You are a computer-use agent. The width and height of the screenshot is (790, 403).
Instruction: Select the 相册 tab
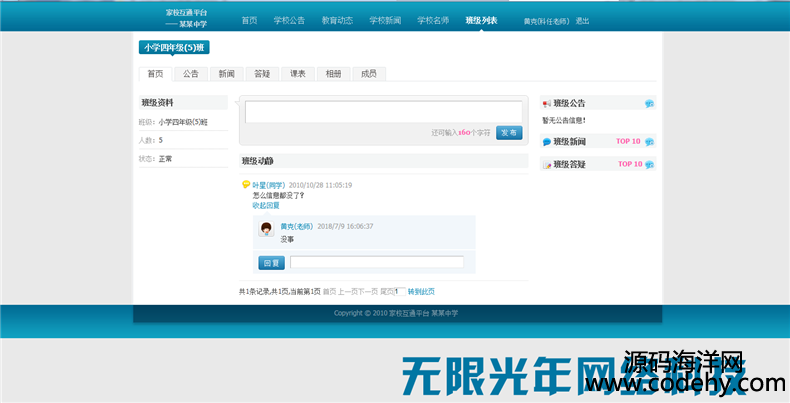coord(333,74)
